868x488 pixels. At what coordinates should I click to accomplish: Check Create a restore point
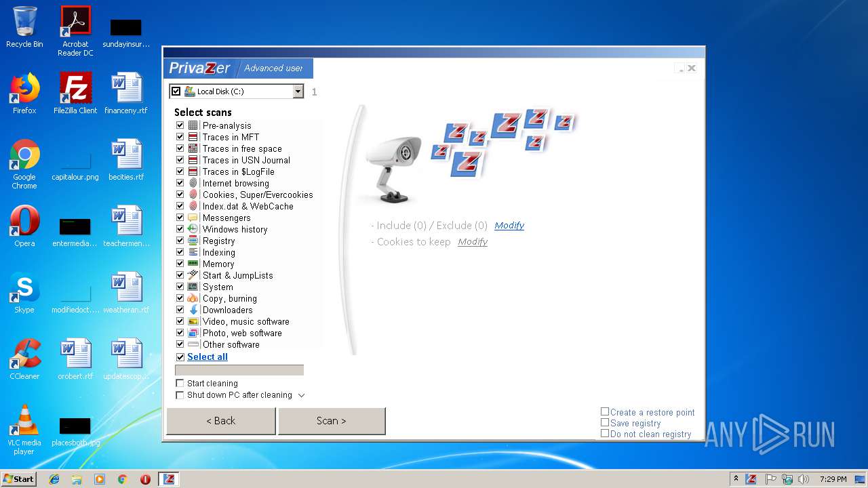(x=605, y=411)
